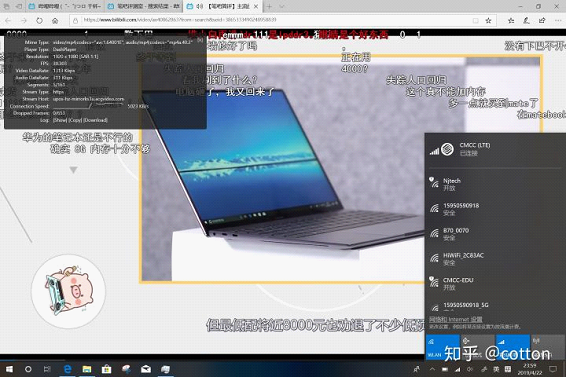This screenshot has height=377, width=566.
Task: Open the favorites hub icon
Action: [x=511, y=21]
